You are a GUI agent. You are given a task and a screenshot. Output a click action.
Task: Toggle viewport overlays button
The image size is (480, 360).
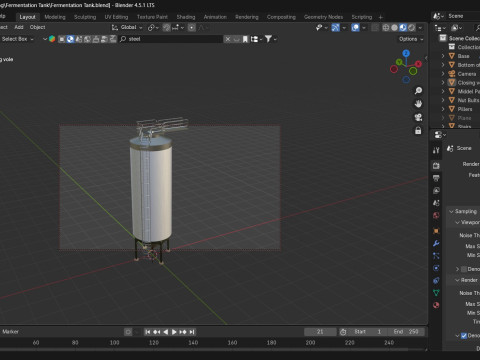pos(355,28)
